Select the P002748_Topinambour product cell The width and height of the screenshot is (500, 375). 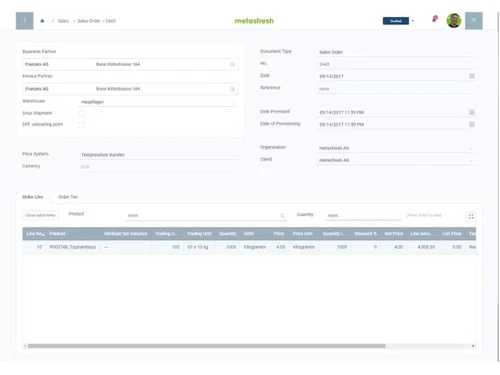73,247
